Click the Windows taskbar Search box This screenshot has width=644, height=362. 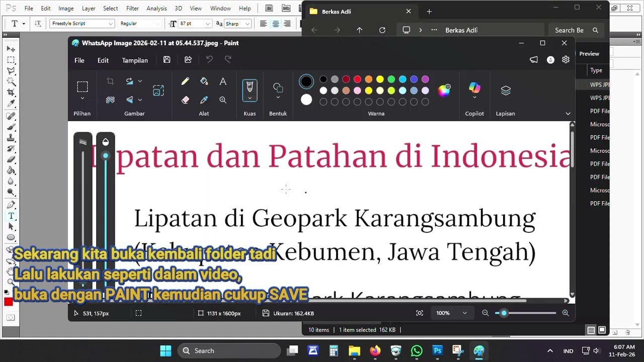tap(229, 351)
